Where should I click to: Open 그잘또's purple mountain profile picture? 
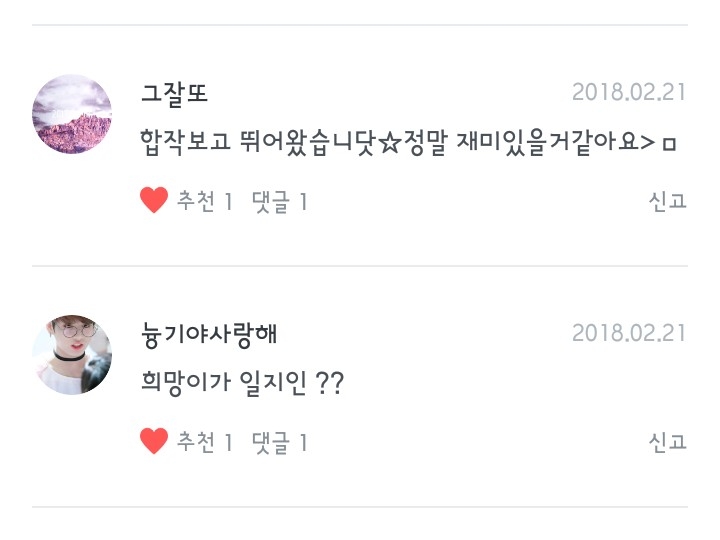[x=72, y=114]
